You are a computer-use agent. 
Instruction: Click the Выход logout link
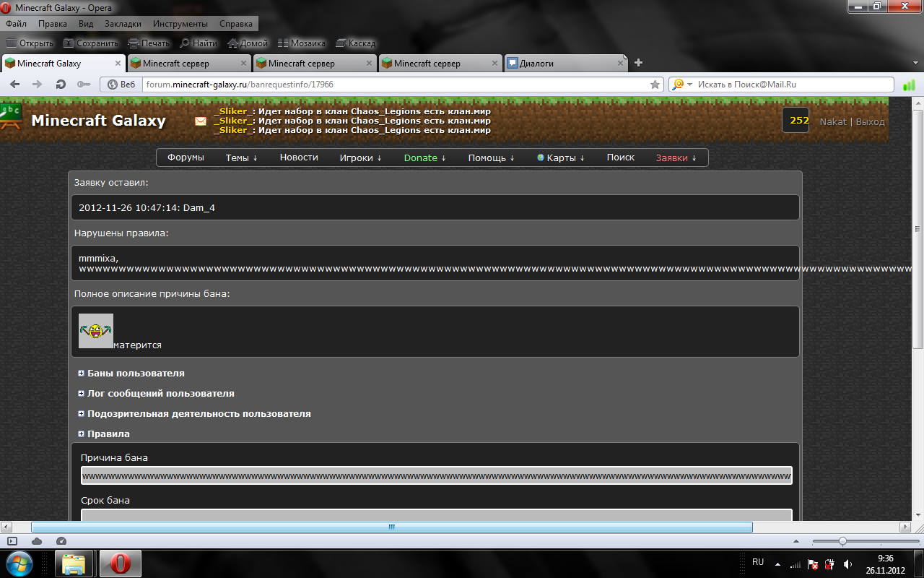871,121
